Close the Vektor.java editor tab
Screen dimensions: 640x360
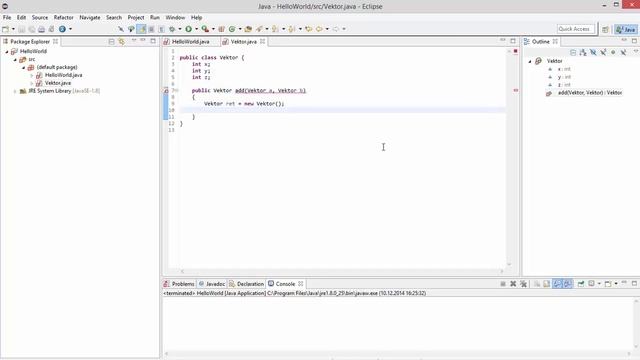pyautogui.click(x=262, y=42)
